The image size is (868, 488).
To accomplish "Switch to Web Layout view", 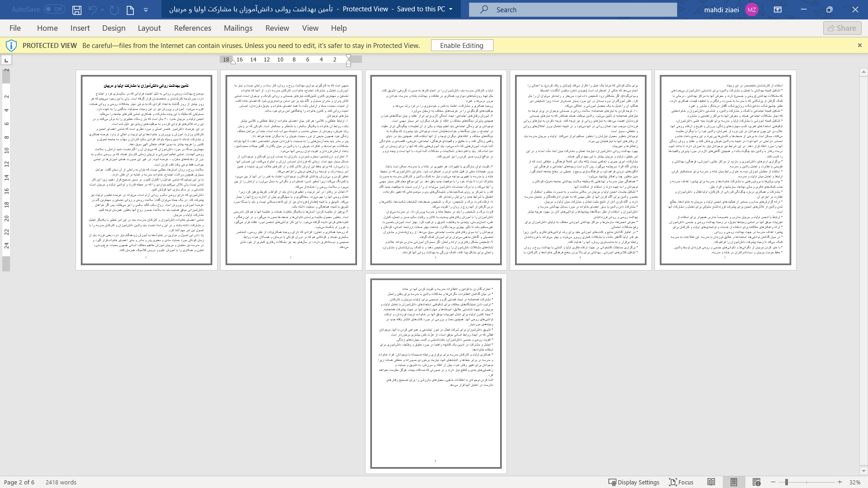I will (x=757, y=482).
